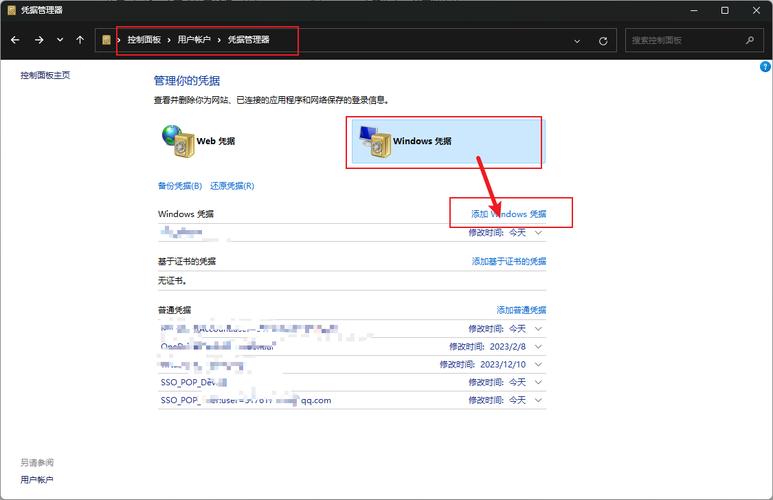
Task: Go forward using the forward arrow
Action: point(39,40)
